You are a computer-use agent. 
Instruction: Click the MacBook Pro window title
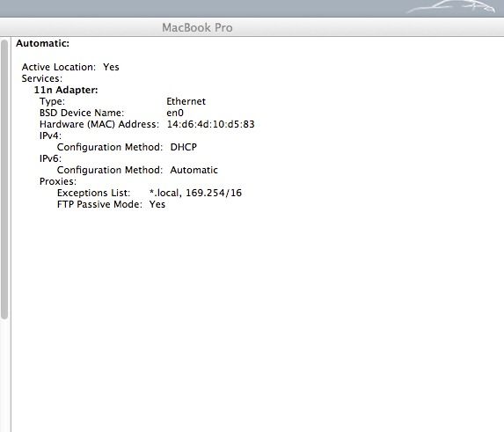(197, 27)
